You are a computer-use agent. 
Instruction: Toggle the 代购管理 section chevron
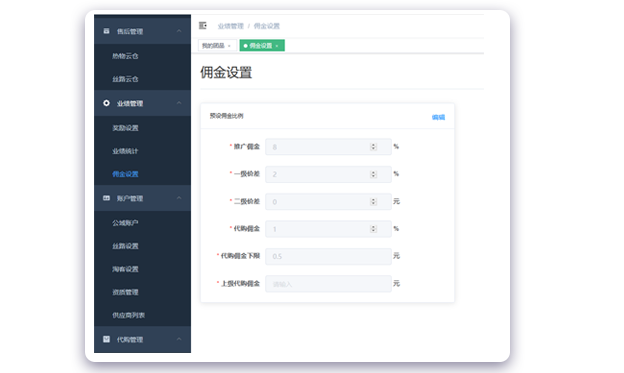click(x=179, y=339)
